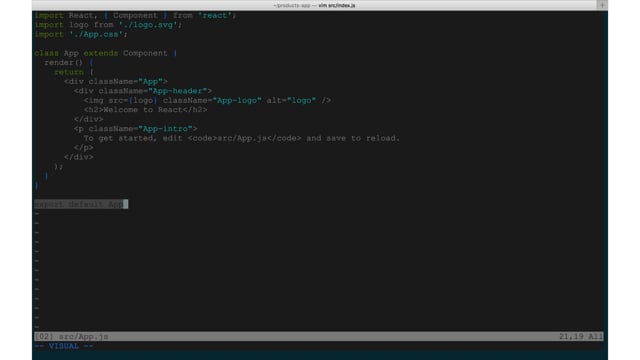The image size is (640, 360).
Task: Click the closing </p> tag line
Action: pos(84,147)
